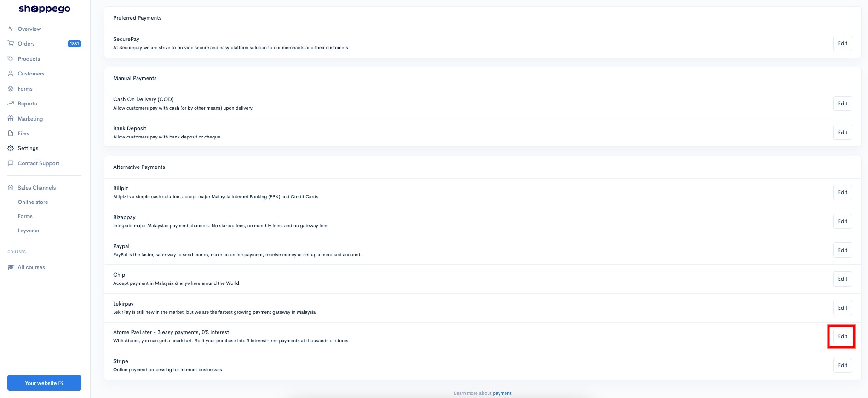Open the Your website button
Image resolution: width=868 pixels, height=398 pixels.
pyautogui.click(x=44, y=383)
